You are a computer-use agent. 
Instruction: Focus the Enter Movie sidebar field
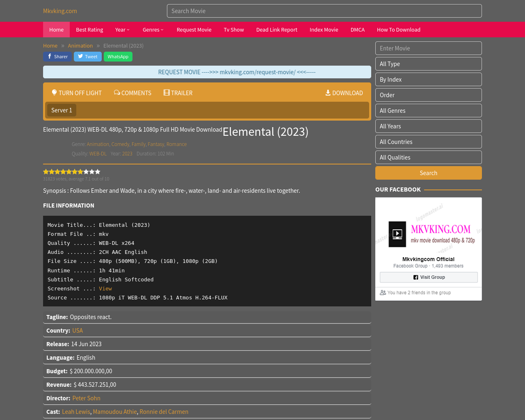429,48
